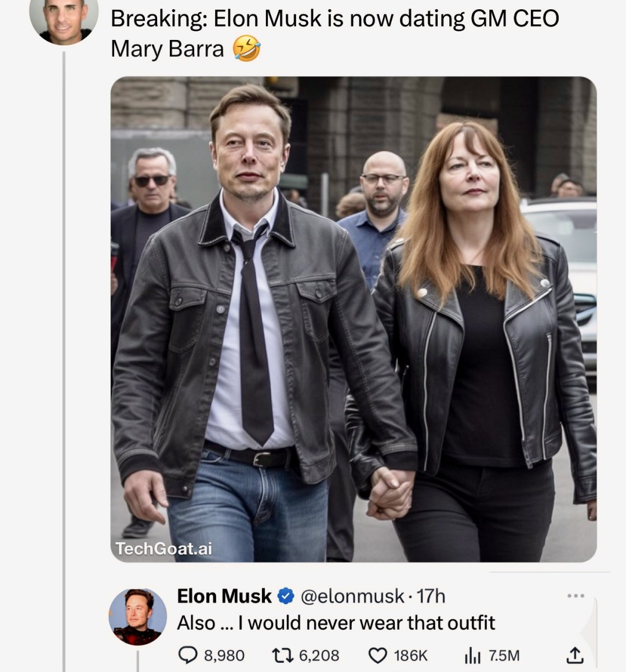
Task: Click the reply speech bubble icon
Action: 188,655
